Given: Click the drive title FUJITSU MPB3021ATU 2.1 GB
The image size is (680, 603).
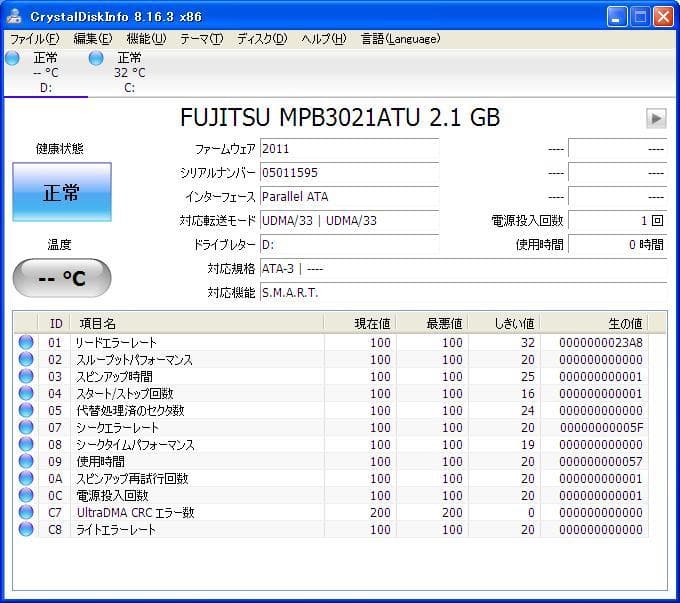Looking at the screenshot, I should (x=340, y=118).
